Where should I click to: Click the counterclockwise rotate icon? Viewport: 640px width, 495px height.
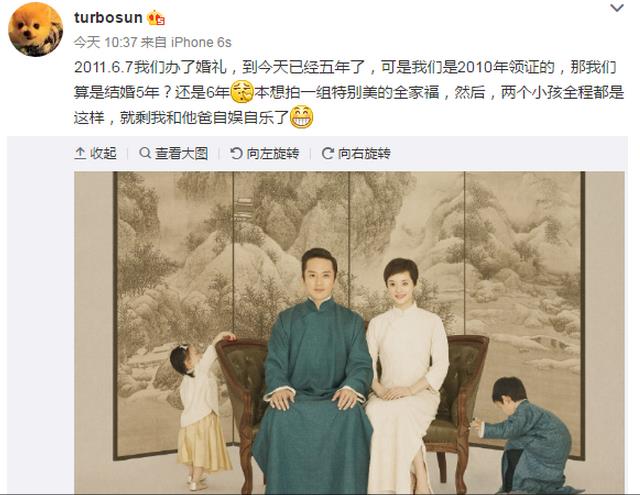[x=236, y=153]
